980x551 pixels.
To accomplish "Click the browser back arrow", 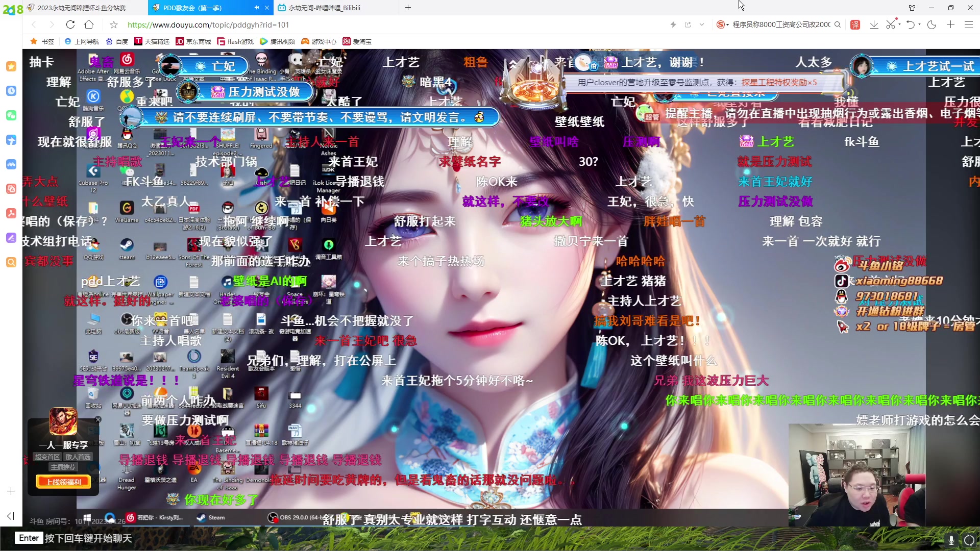I will pos(34,24).
